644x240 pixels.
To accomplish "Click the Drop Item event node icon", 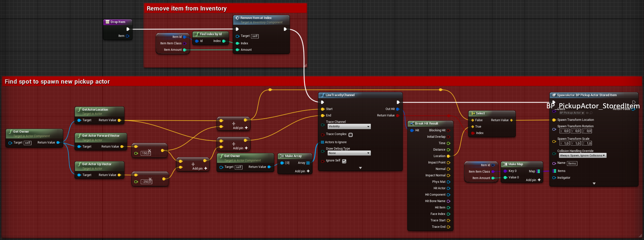I will [108, 22].
